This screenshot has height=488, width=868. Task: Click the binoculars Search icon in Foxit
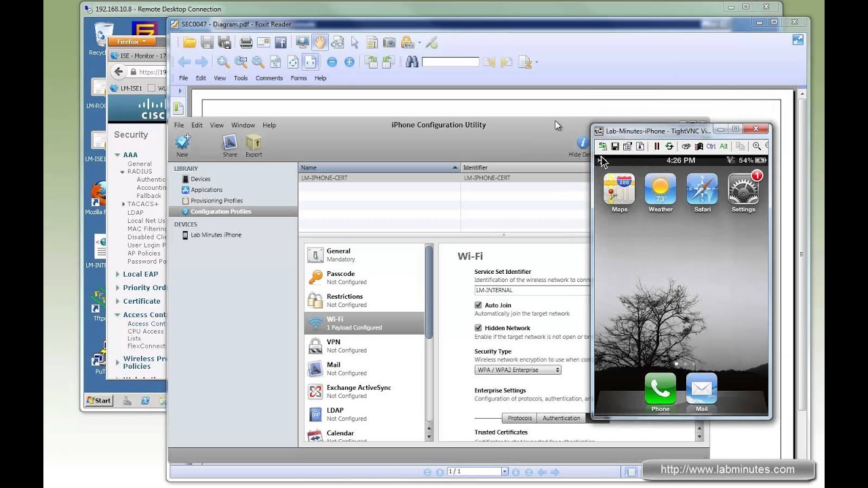tap(412, 62)
